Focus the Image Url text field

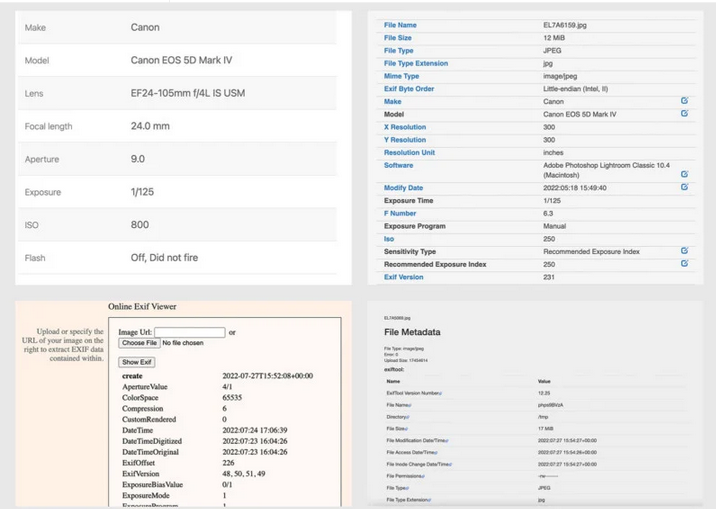(189, 332)
